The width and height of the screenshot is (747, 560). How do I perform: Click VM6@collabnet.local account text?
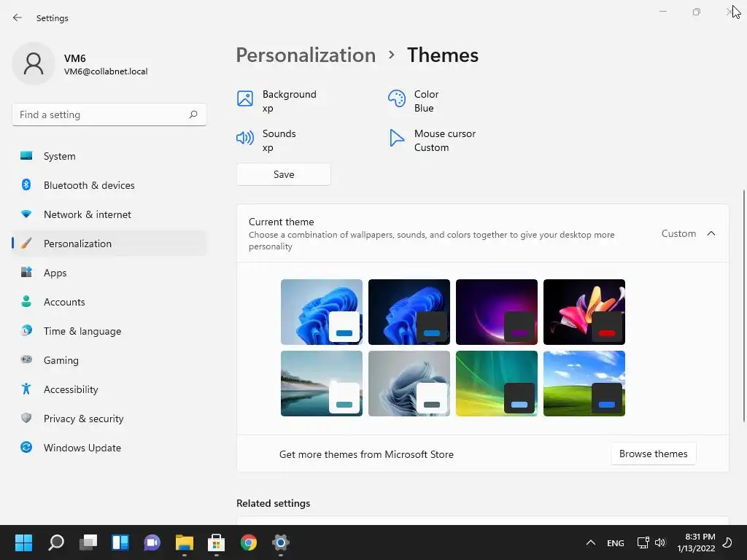106,71
